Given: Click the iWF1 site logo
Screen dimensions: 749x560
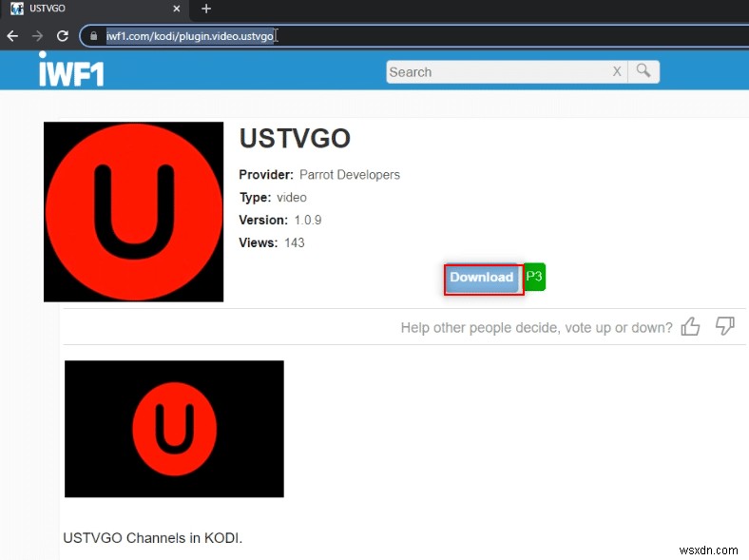Looking at the screenshot, I should [71, 69].
